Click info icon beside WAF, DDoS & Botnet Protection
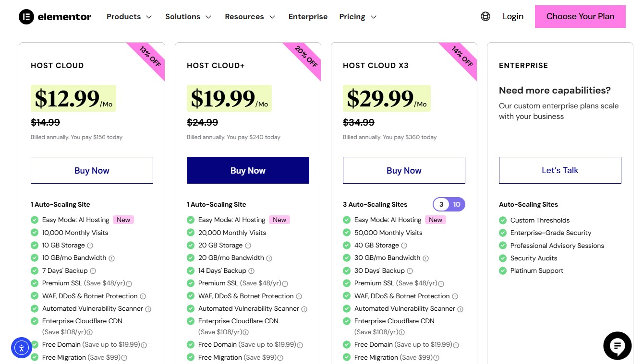This screenshot has height=364, width=643. coord(143,296)
